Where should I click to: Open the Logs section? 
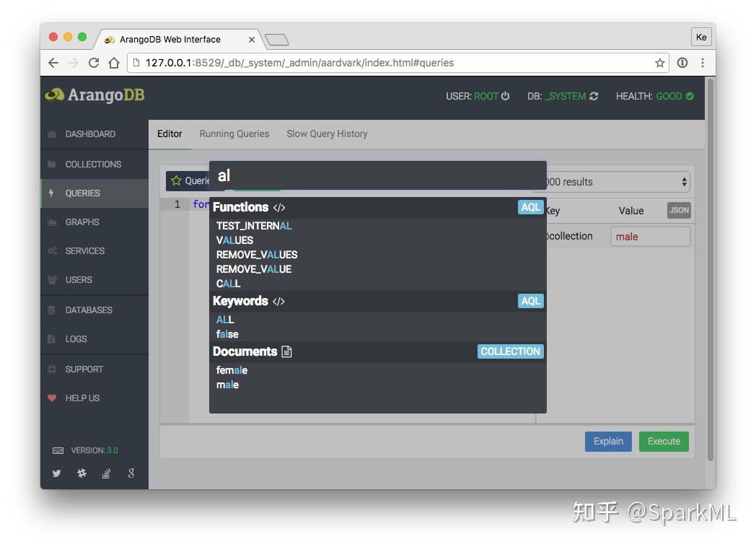coord(77,338)
